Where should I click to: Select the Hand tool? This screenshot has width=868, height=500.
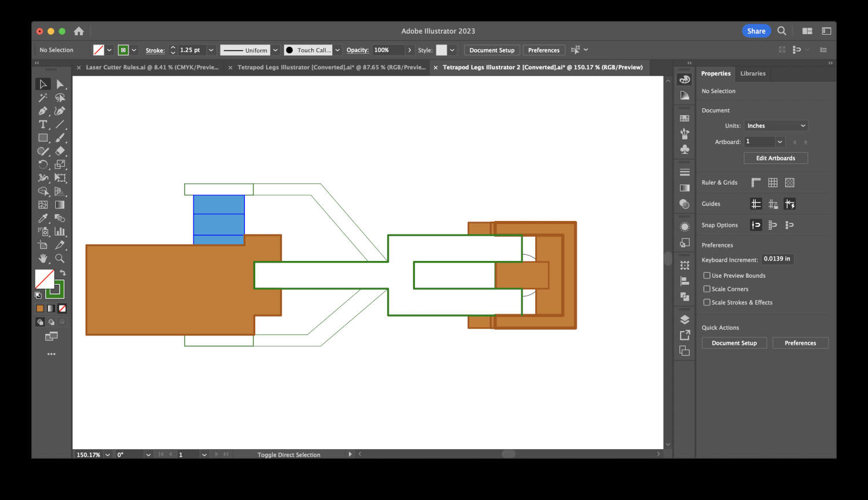[x=42, y=258]
